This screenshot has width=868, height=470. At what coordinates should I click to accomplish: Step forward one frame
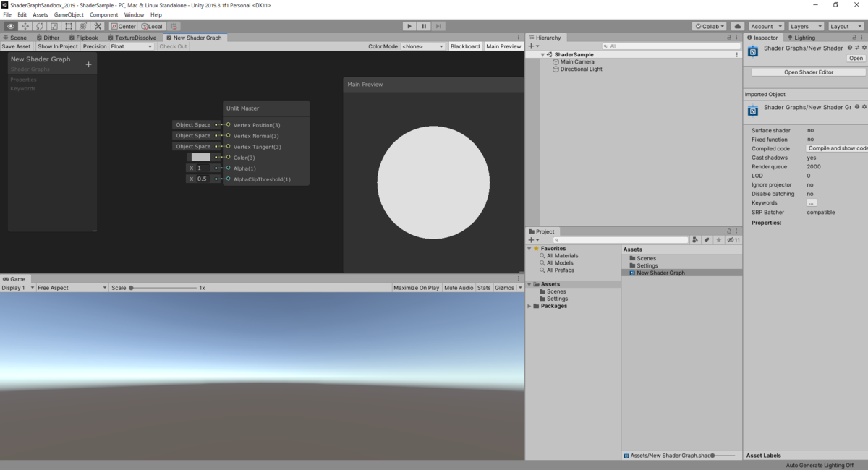click(x=438, y=26)
